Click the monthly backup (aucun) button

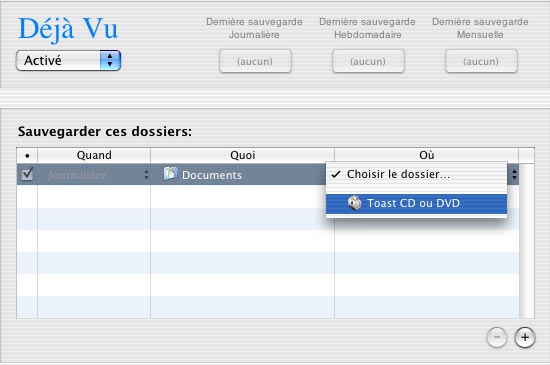tap(481, 61)
